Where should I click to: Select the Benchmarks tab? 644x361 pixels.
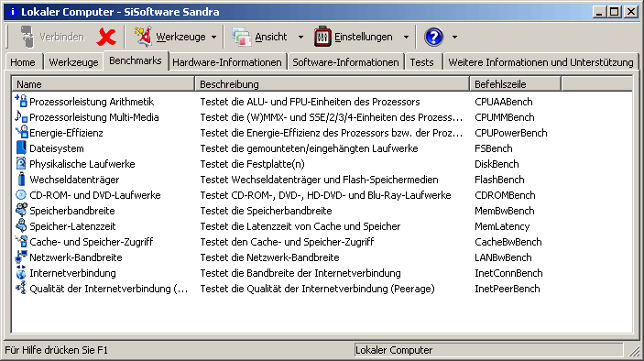136,60
